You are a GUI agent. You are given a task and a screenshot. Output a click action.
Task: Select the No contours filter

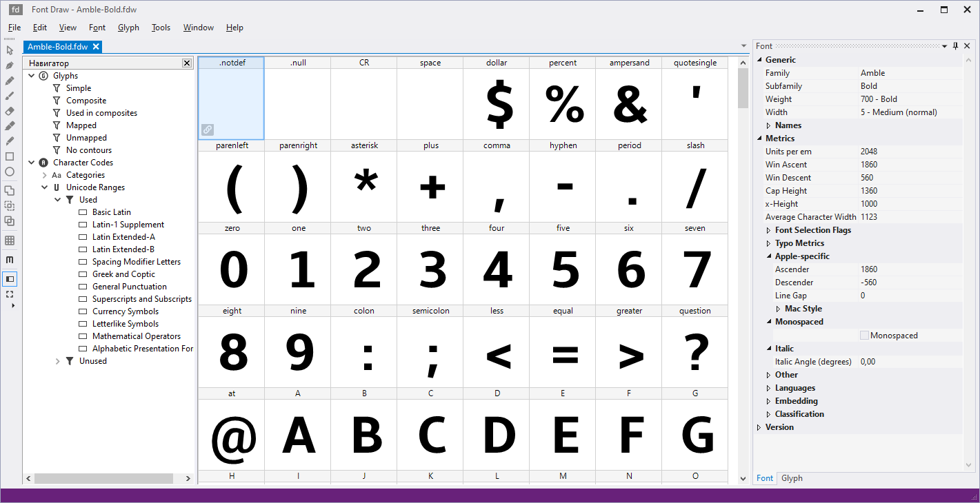pos(89,150)
